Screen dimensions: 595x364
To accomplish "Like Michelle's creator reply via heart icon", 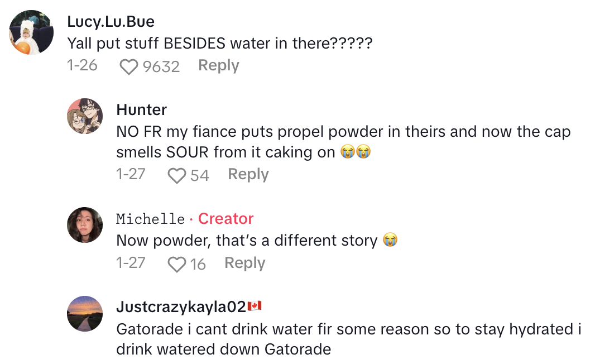I will (177, 264).
